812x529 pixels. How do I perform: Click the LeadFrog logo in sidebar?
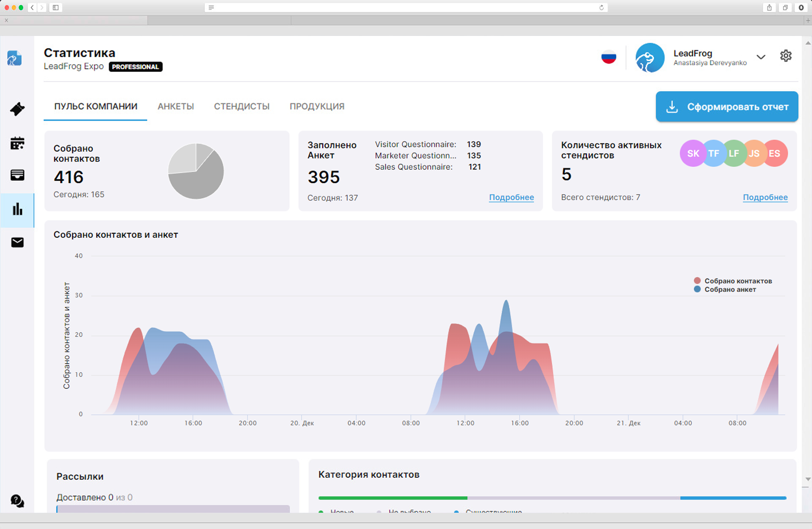pyautogui.click(x=14, y=58)
